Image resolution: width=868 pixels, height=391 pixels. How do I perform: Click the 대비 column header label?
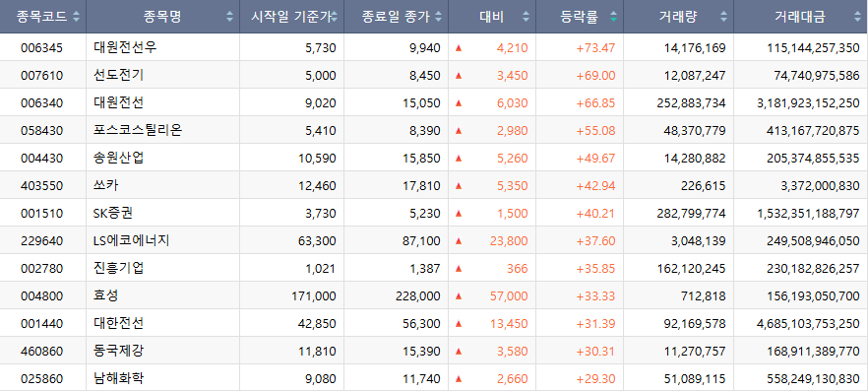coord(492,17)
